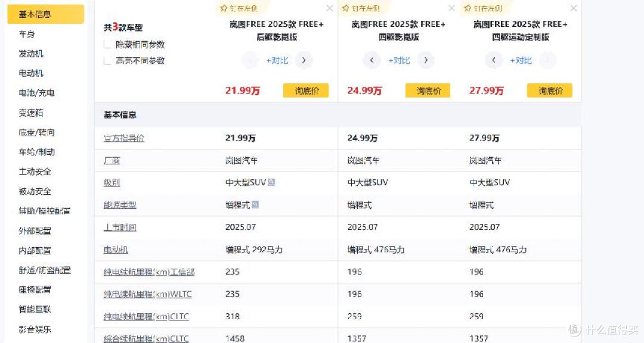Select the 1458 综合续航 value

(x=235, y=338)
